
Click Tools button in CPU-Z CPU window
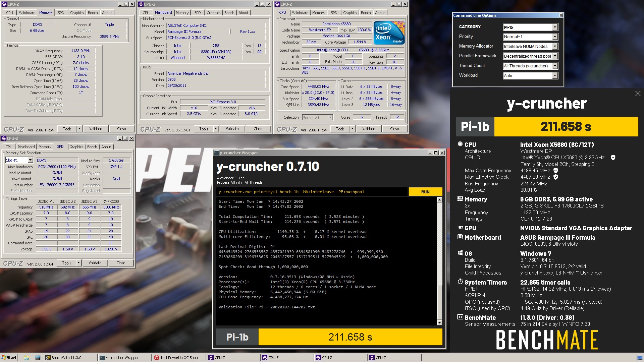click(x=340, y=129)
